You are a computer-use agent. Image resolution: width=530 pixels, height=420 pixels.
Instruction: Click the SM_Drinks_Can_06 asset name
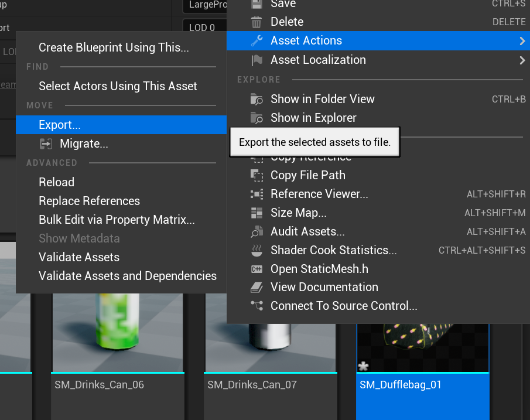click(x=100, y=385)
